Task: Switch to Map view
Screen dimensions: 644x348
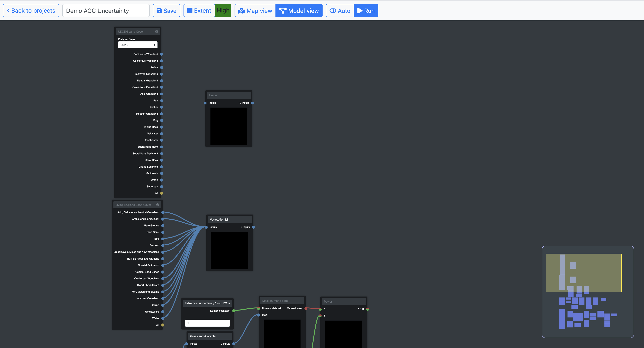Action: (x=255, y=11)
